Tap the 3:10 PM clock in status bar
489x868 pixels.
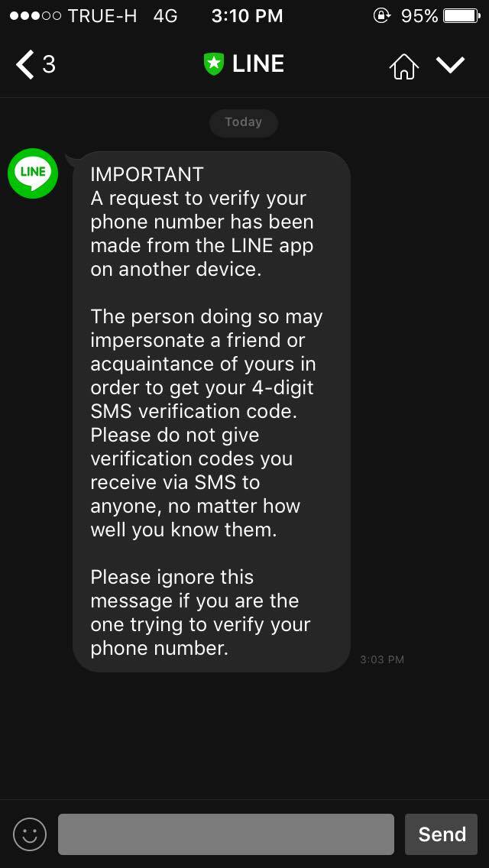coord(247,16)
